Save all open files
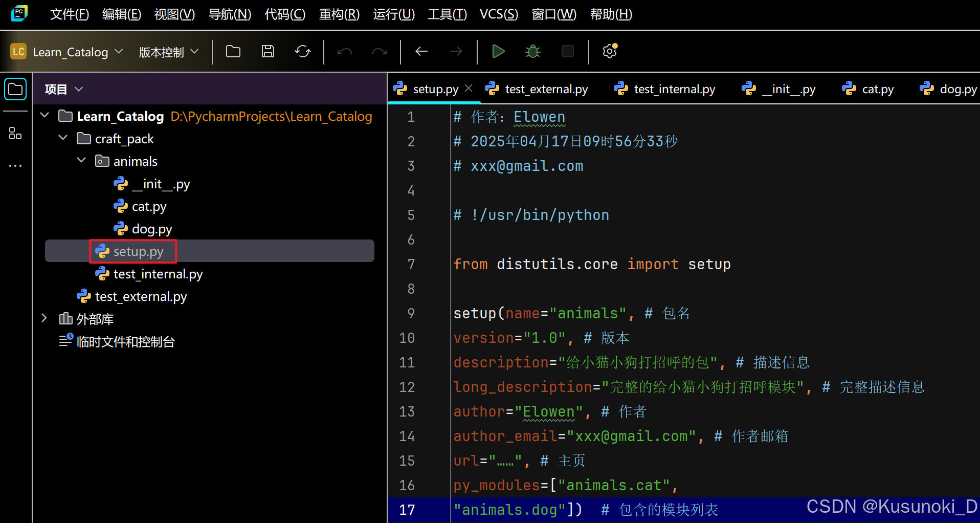Screen dimensions: 980x523 (268, 51)
